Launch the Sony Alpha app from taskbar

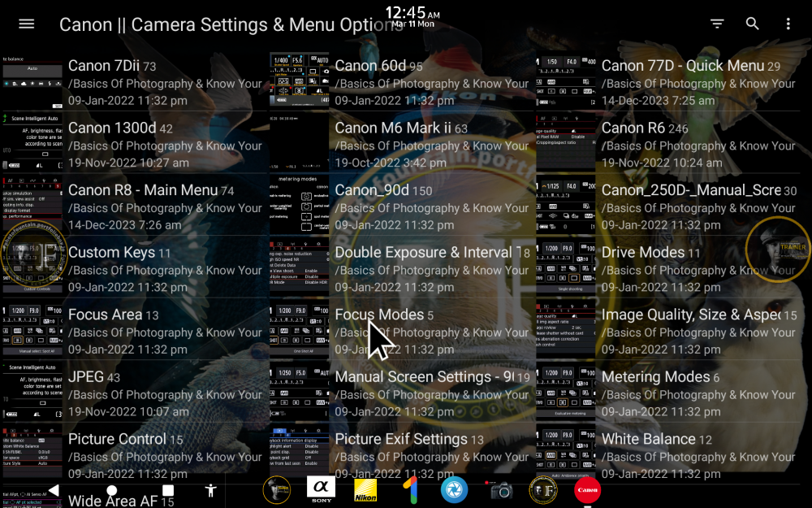[321, 490]
